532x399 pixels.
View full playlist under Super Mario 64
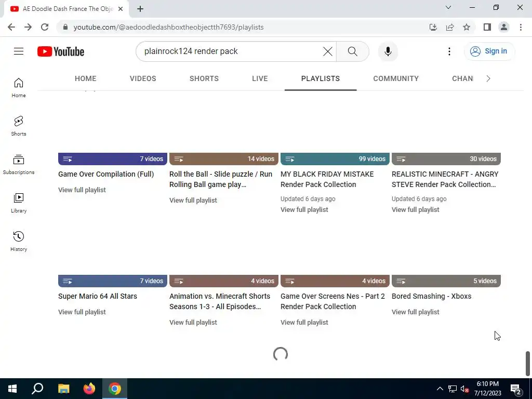82,312
